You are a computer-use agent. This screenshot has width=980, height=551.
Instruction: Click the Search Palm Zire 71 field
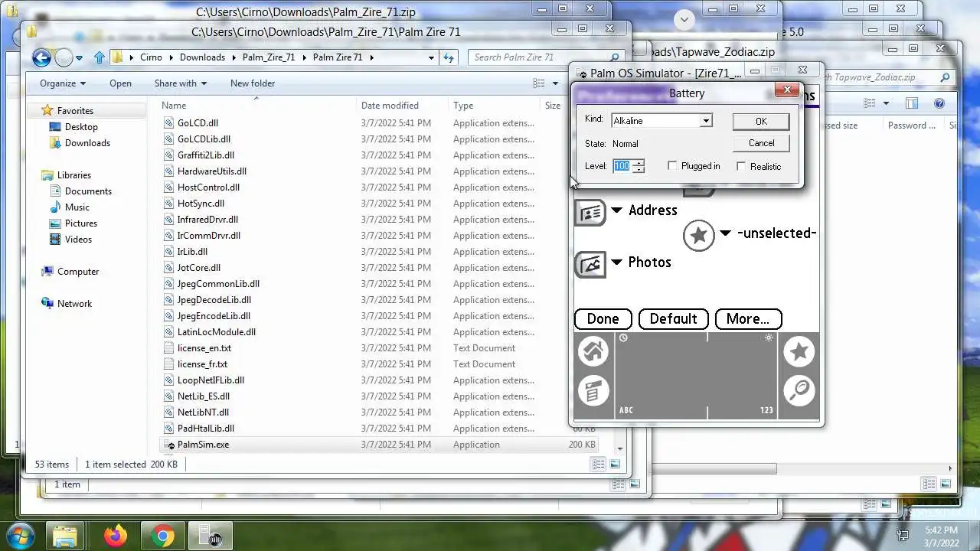pos(539,57)
